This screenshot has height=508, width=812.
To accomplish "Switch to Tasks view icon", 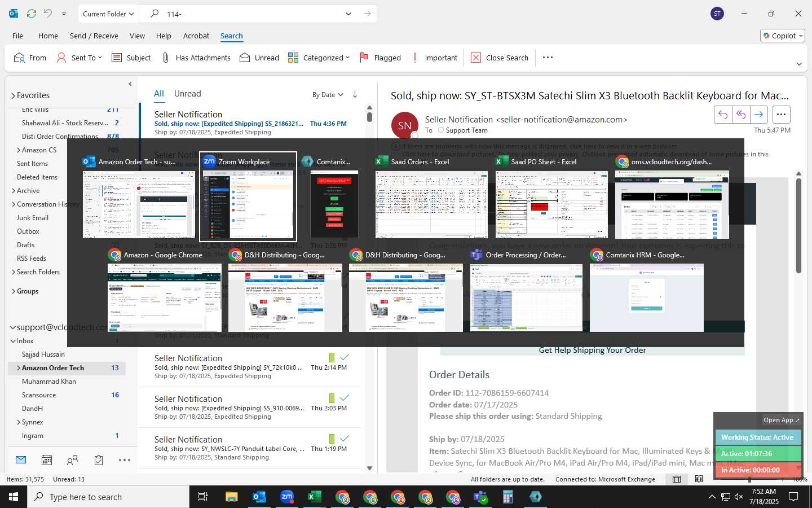I will (x=99, y=460).
